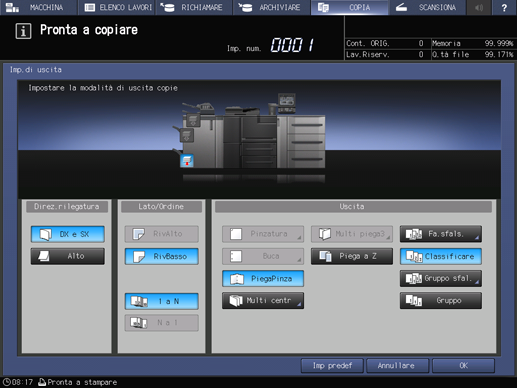Click the Piega a Z icon
Screen dimensions: 517x388
tap(325, 256)
